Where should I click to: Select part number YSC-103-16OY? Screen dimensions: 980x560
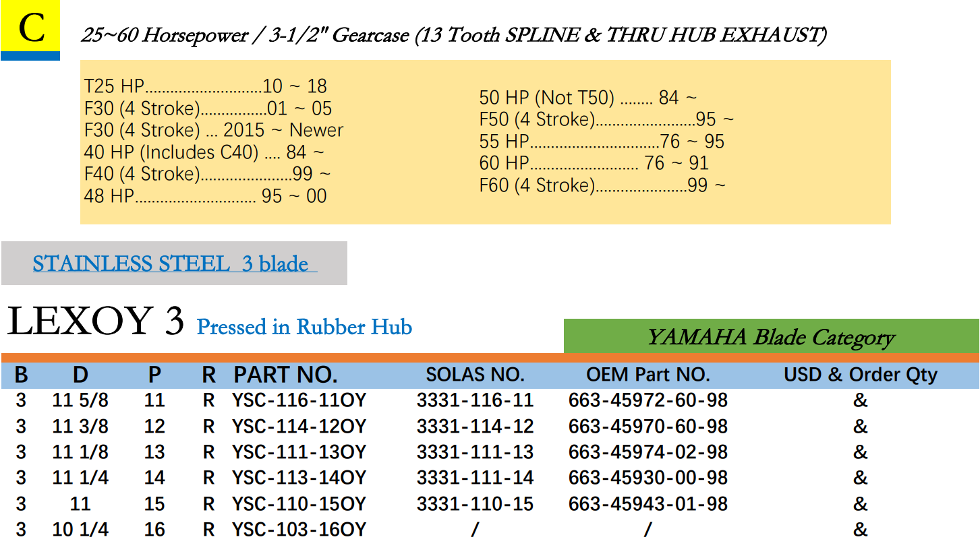pyautogui.click(x=299, y=530)
